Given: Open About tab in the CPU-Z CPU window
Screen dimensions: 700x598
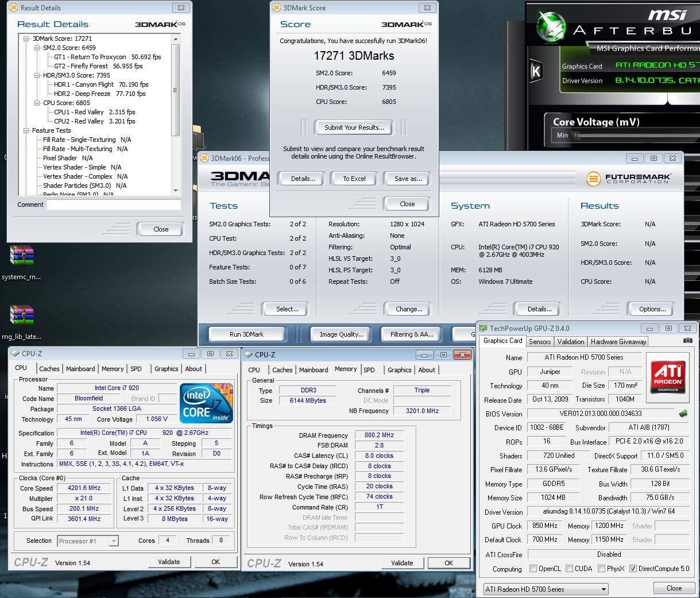Looking at the screenshot, I should (x=194, y=369).
